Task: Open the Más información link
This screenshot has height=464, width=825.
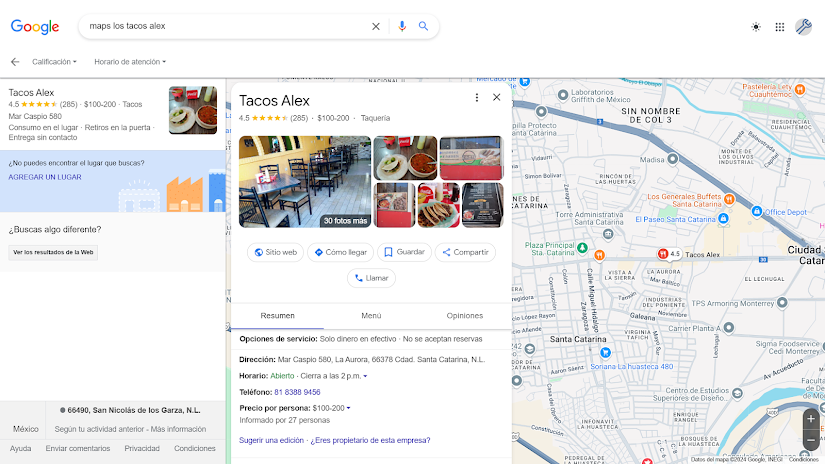Action: click(178, 429)
